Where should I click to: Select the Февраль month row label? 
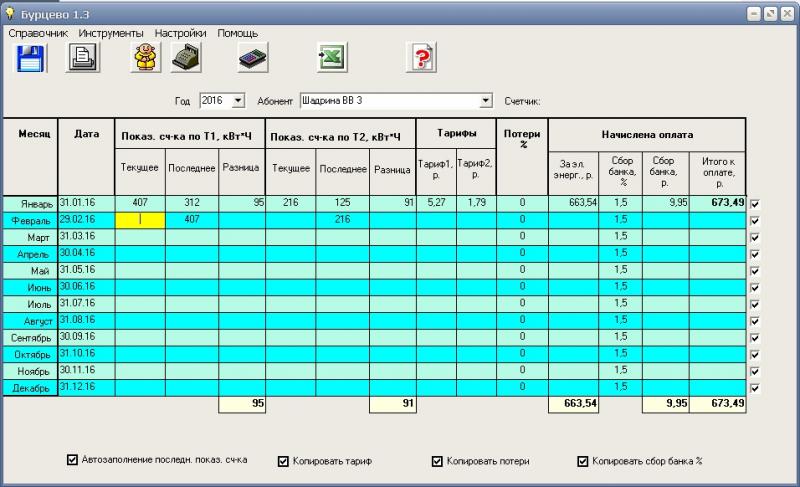(30, 221)
